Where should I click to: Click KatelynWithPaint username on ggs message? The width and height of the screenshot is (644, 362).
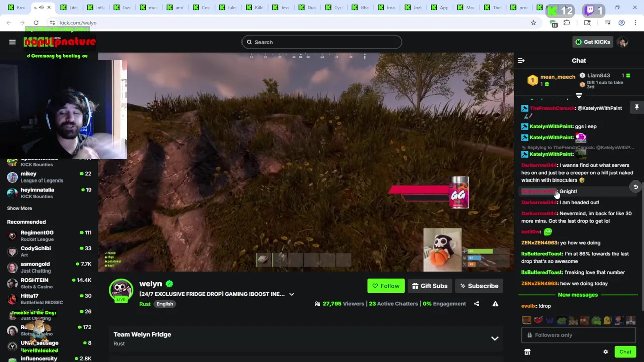point(551,127)
